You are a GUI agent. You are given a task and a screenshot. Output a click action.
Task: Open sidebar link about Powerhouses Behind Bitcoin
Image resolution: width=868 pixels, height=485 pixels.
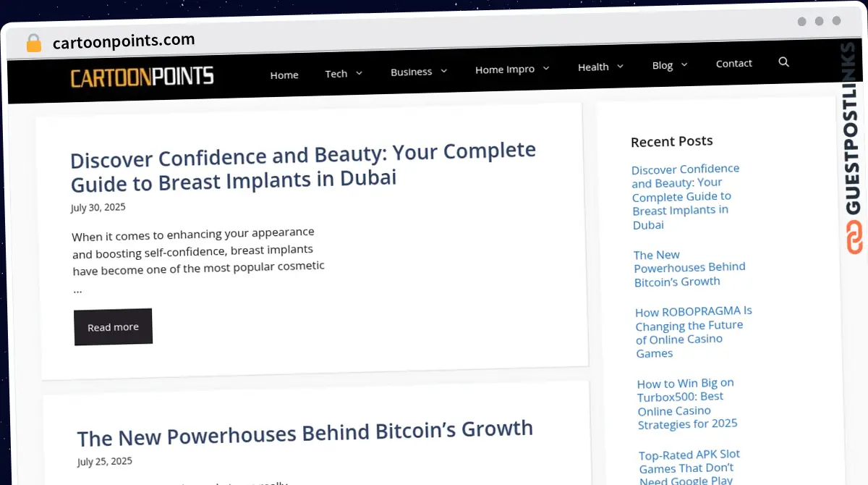point(689,268)
